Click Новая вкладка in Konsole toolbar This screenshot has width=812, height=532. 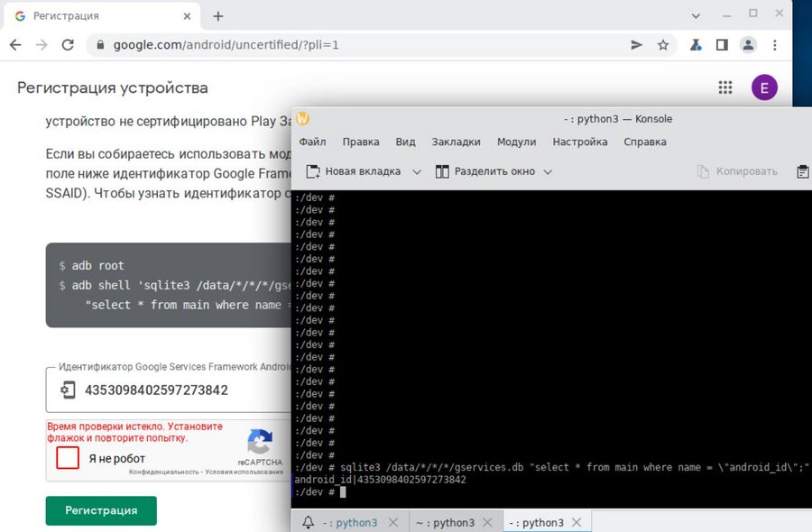click(353, 171)
